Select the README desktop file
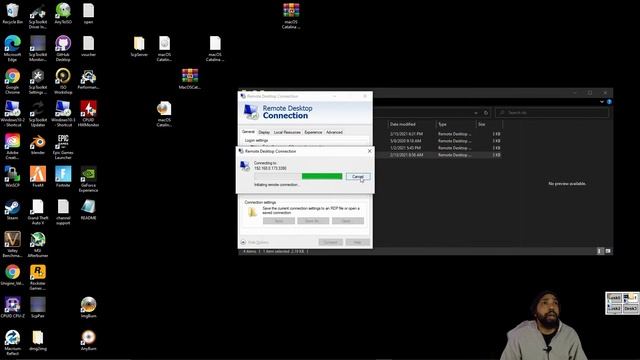 pos(89,209)
